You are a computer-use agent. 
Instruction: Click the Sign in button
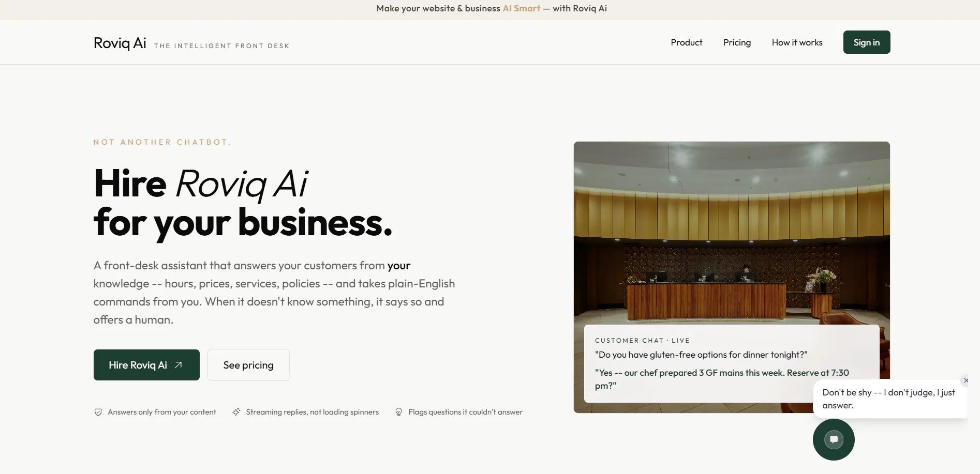[867, 42]
